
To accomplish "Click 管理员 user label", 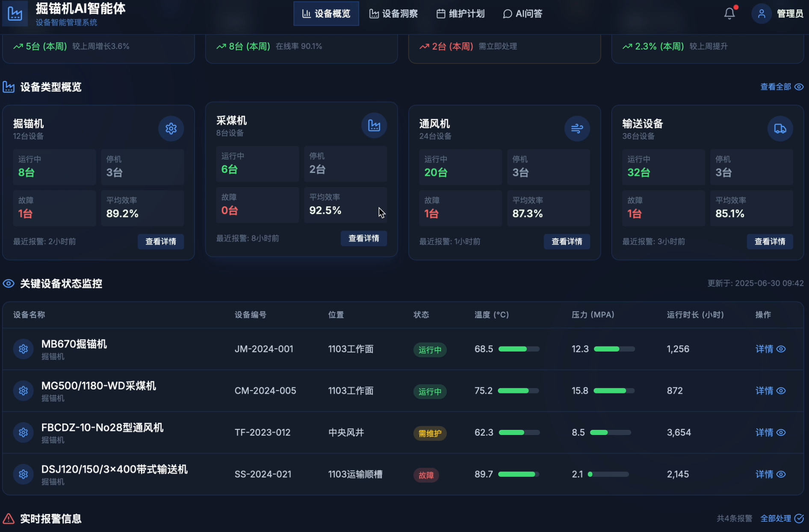I will [x=790, y=14].
